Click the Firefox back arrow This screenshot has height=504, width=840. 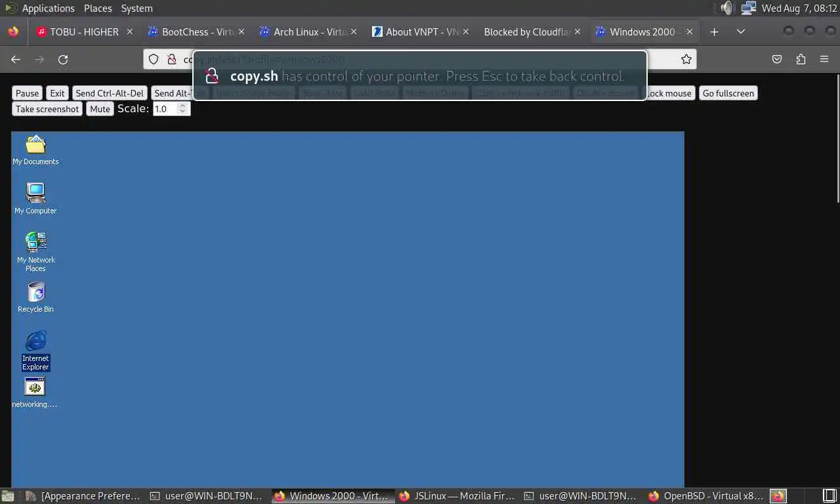pyautogui.click(x=16, y=59)
